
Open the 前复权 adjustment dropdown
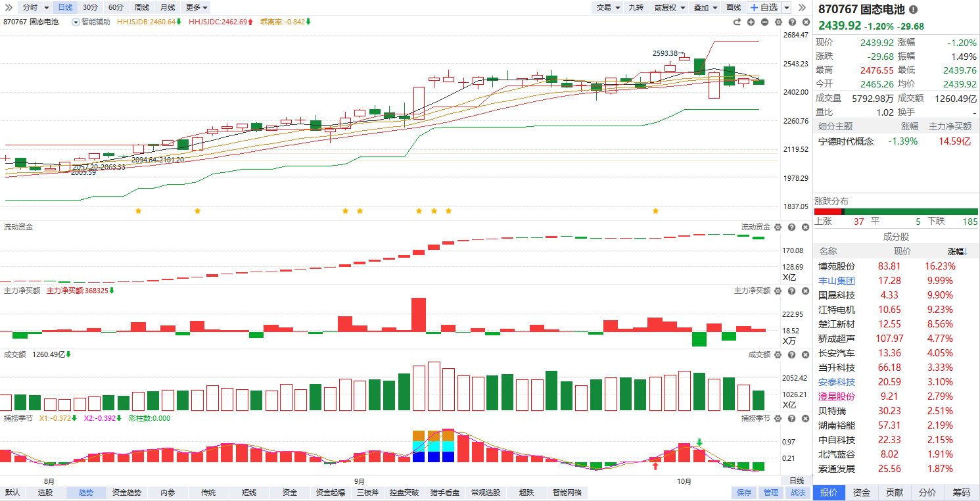(670, 7)
